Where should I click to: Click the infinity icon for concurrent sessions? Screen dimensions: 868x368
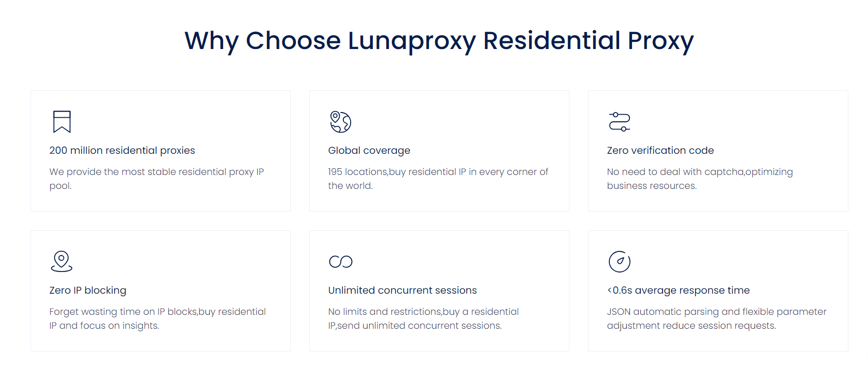[340, 262]
